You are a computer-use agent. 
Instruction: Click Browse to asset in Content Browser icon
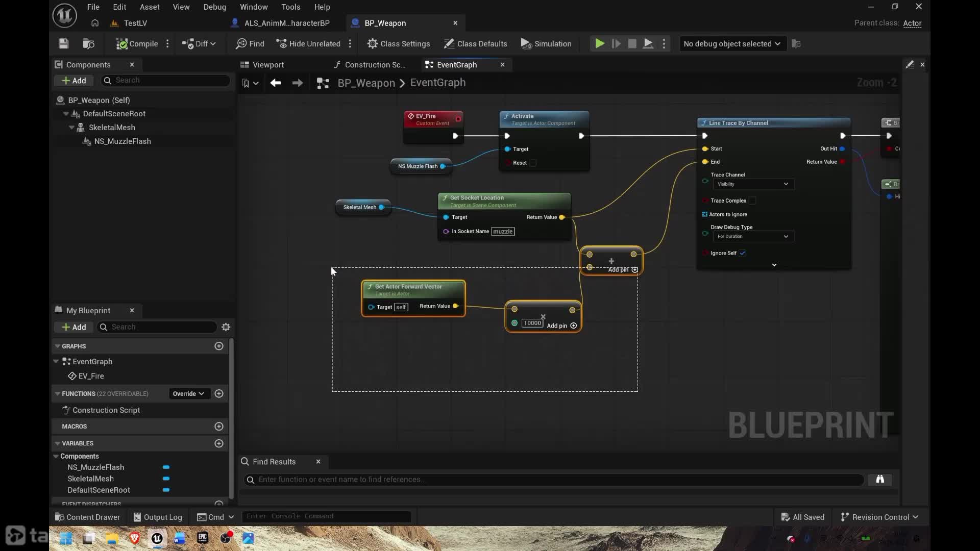(89, 44)
